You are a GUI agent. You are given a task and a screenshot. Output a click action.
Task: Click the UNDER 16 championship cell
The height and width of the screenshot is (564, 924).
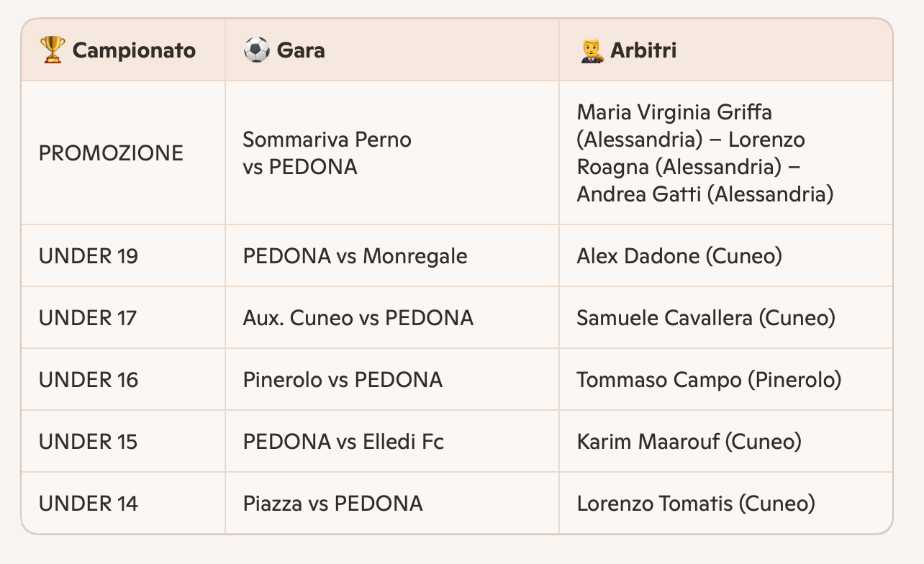coord(89,380)
